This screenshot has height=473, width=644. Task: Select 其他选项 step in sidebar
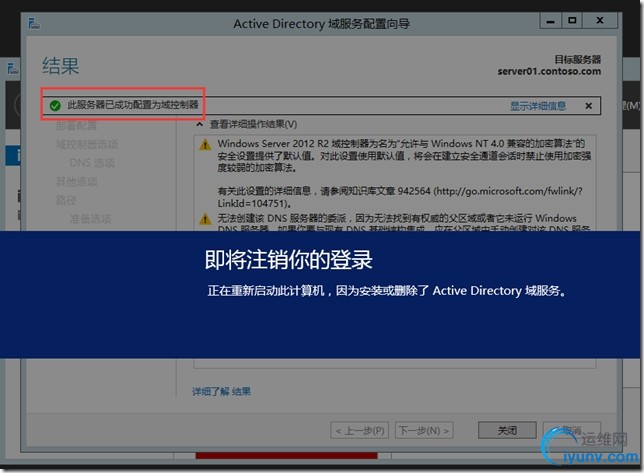click(76, 181)
